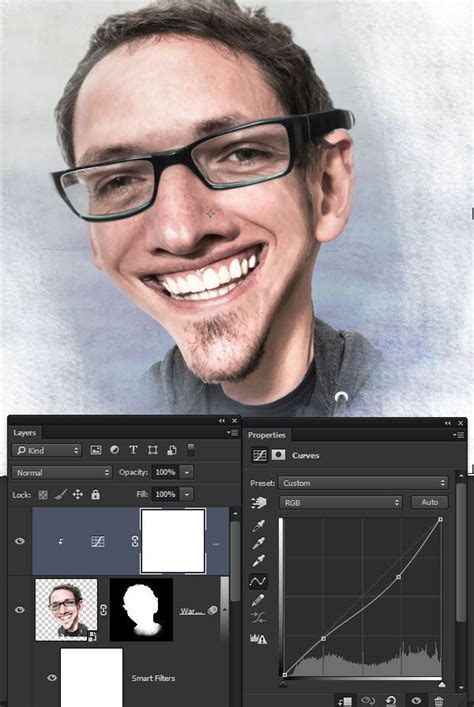This screenshot has height=707, width=474.
Task: Click the smooth curve values icon
Action: 258,618
